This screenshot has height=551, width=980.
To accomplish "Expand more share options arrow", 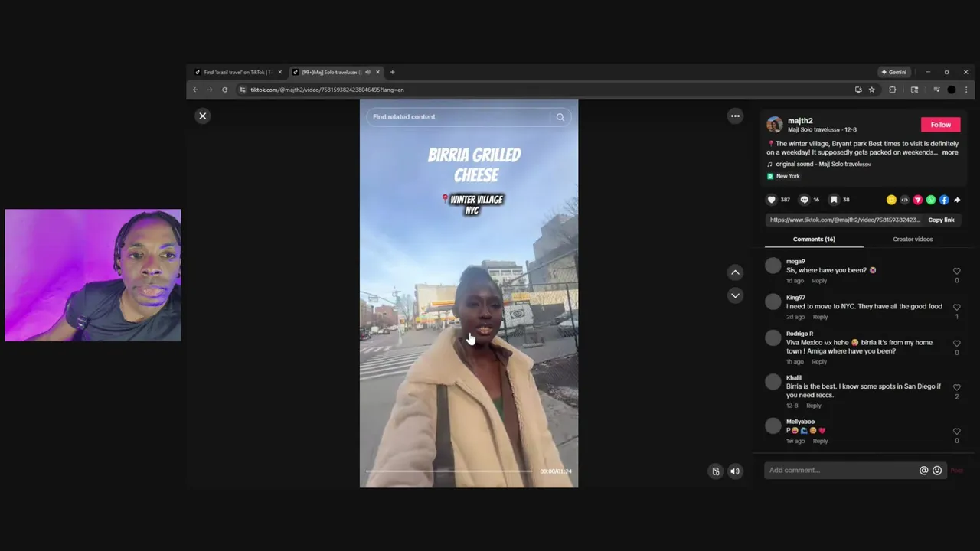I will point(957,200).
